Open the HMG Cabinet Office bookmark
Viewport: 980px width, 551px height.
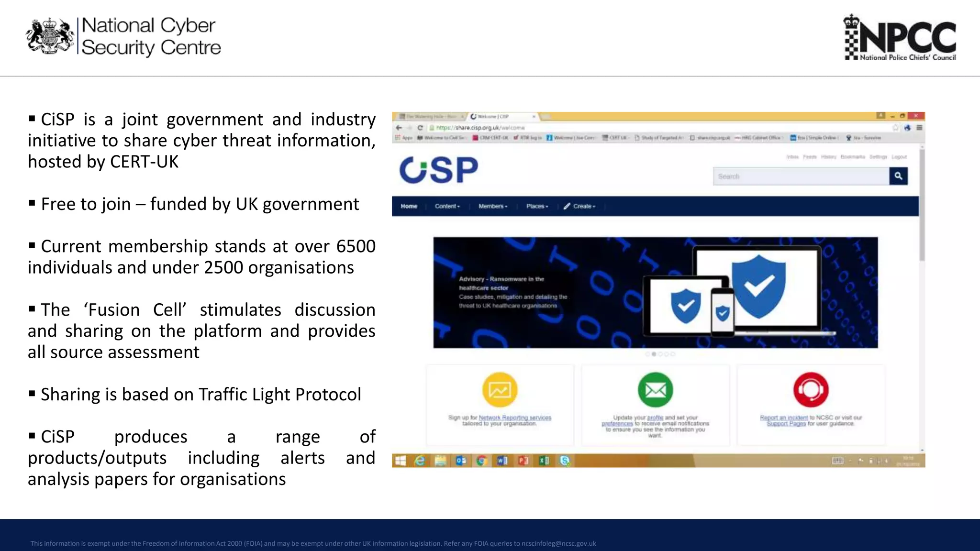point(758,138)
